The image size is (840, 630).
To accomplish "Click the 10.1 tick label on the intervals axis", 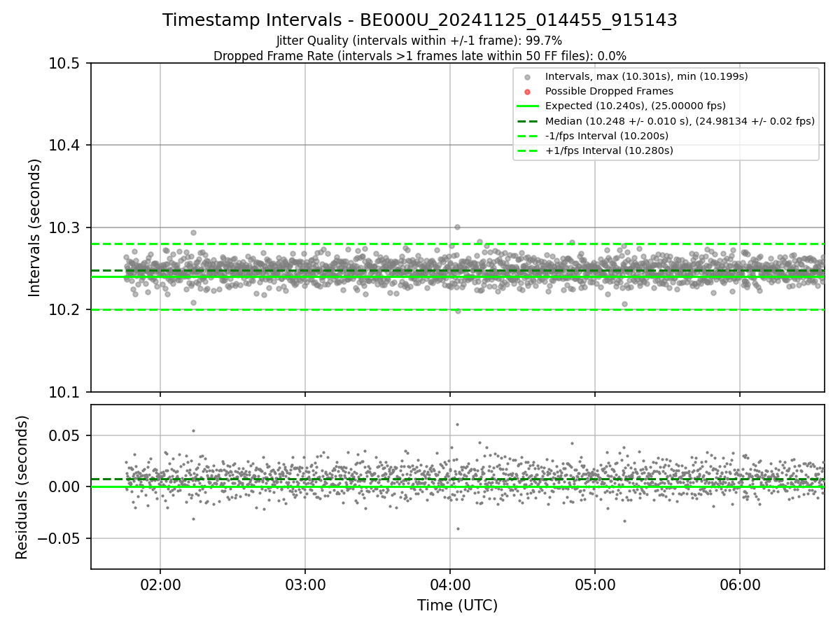I will [66, 392].
